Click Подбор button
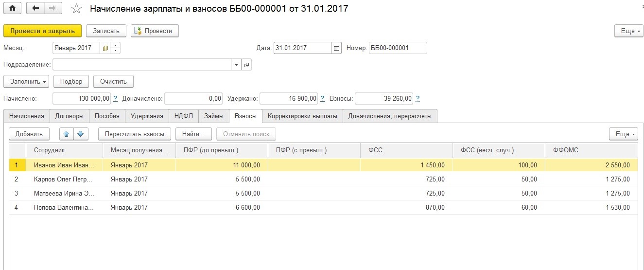Image resolution: width=644 pixels, height=270 pixels. click(x=71, y=81)
